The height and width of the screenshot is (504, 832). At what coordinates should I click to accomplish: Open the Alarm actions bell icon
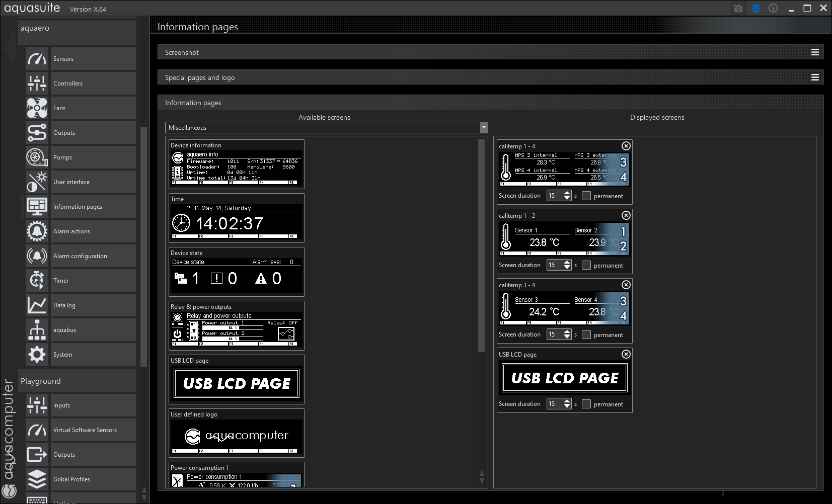point(37,231)
